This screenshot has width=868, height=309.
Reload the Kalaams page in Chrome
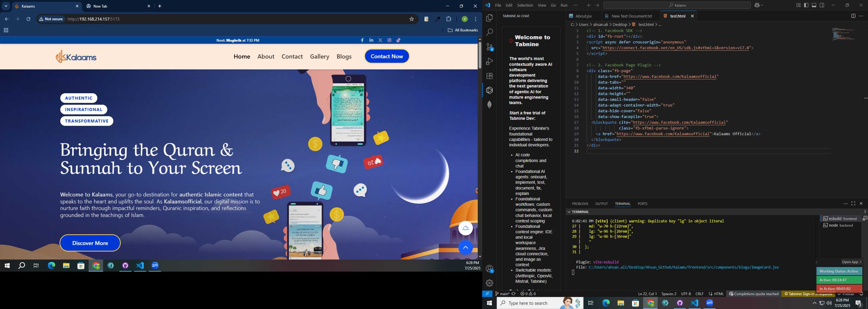29,19
